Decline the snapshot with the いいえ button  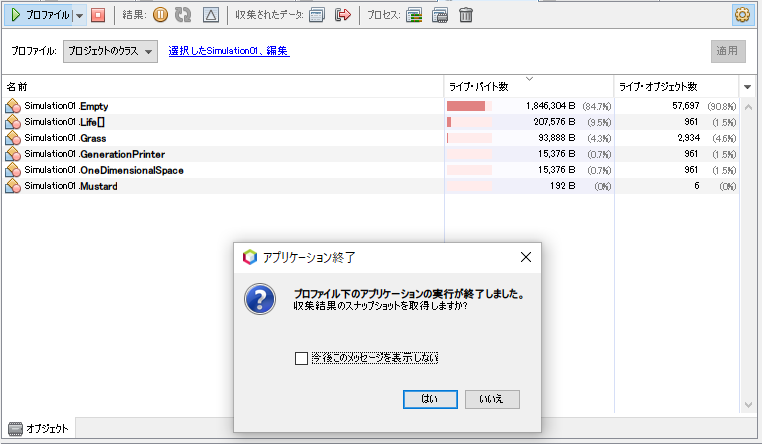click(492, 399)
